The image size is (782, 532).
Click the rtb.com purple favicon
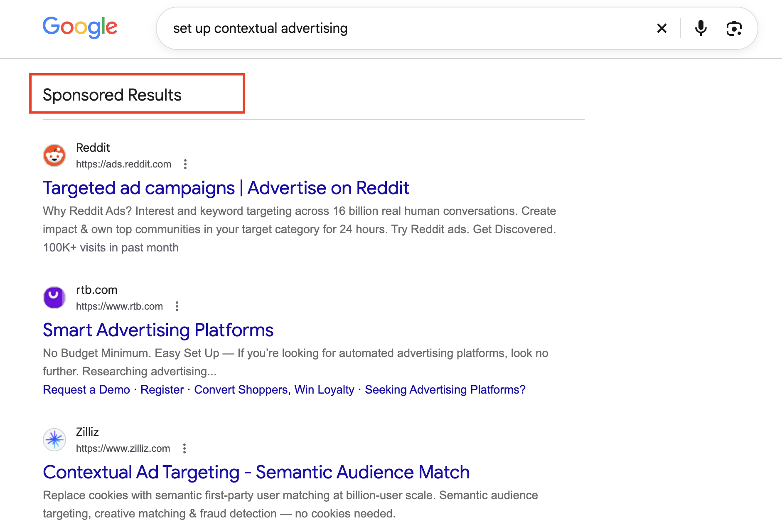click(x=54, y=298)
